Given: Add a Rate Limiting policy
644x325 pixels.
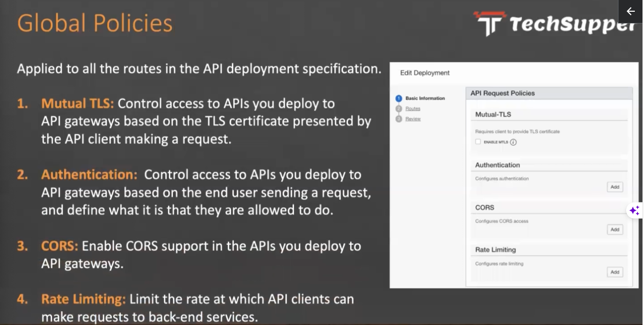Looking at the screenshot, I should click(615, 272).
